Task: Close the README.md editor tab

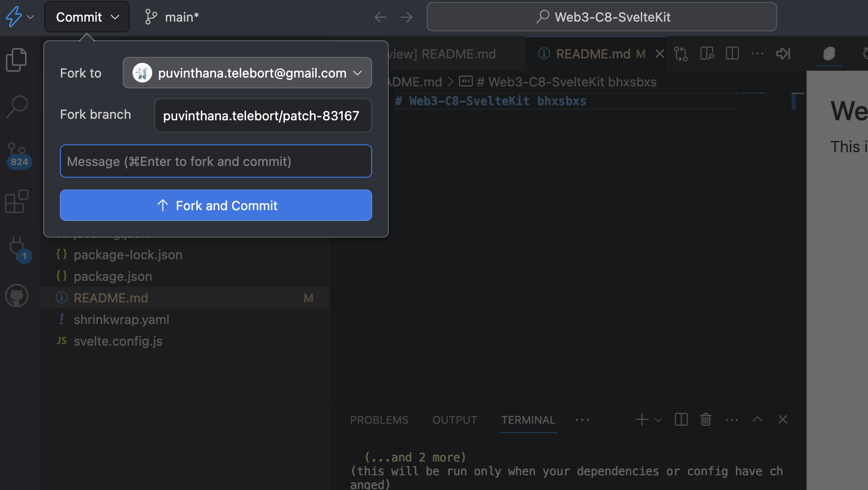Action: click(660, 54)
